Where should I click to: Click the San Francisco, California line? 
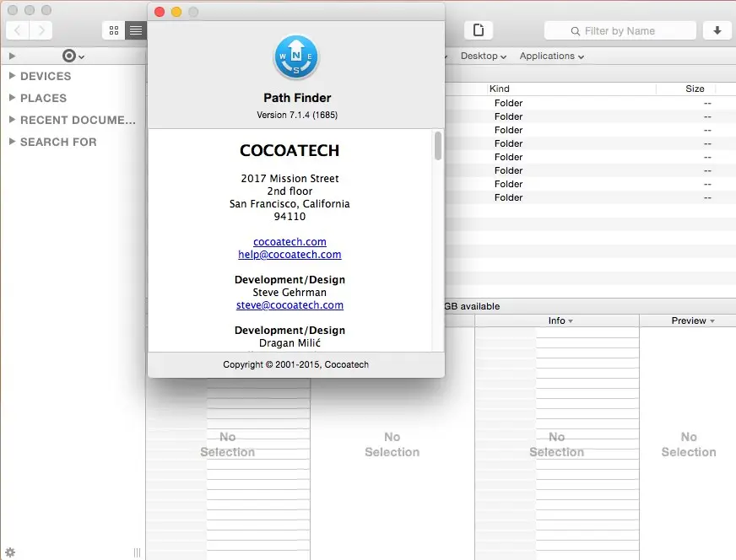[x=290, y=204]
